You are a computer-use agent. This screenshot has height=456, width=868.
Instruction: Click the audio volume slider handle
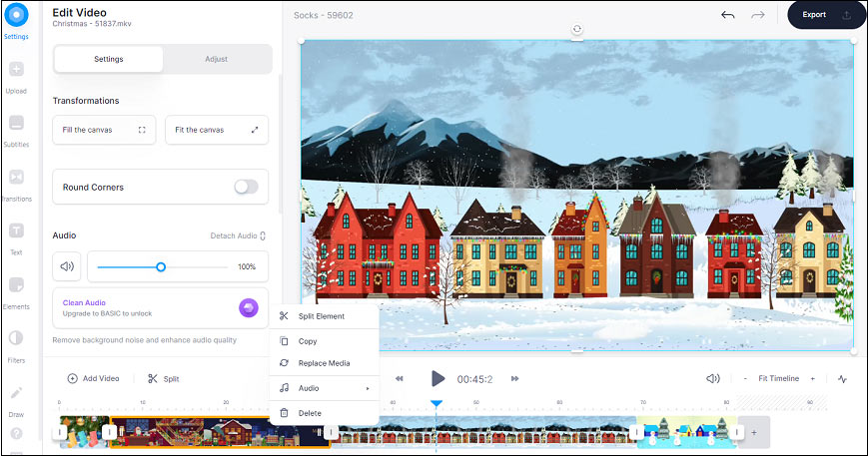point(161,266)
